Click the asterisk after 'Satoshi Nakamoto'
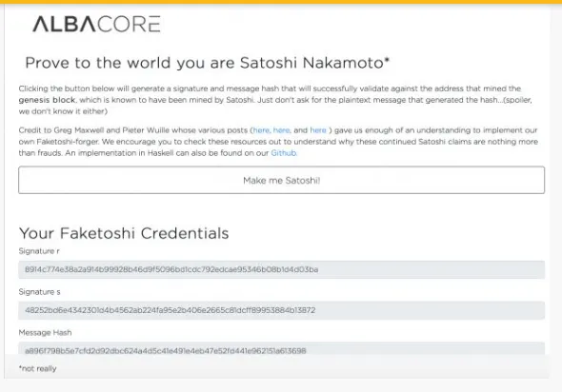 tap(387, 60)
